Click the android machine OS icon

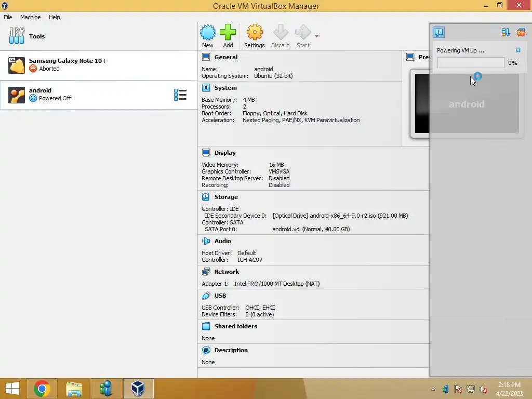pyautogui.click(x=16, y=95)
